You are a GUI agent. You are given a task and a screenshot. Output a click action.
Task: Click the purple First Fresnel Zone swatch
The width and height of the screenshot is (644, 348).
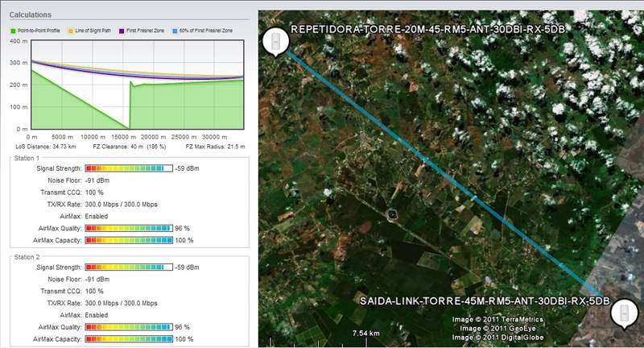coord(122,31)
